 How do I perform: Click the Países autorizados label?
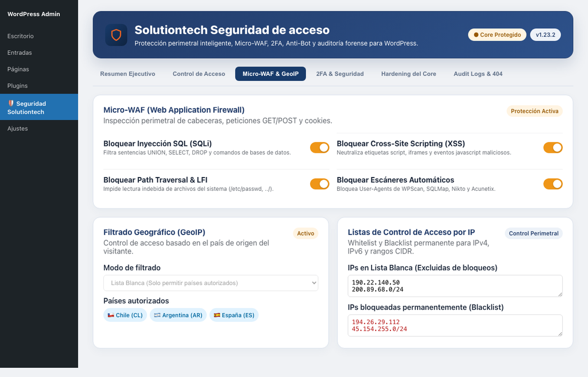point(136,301)
